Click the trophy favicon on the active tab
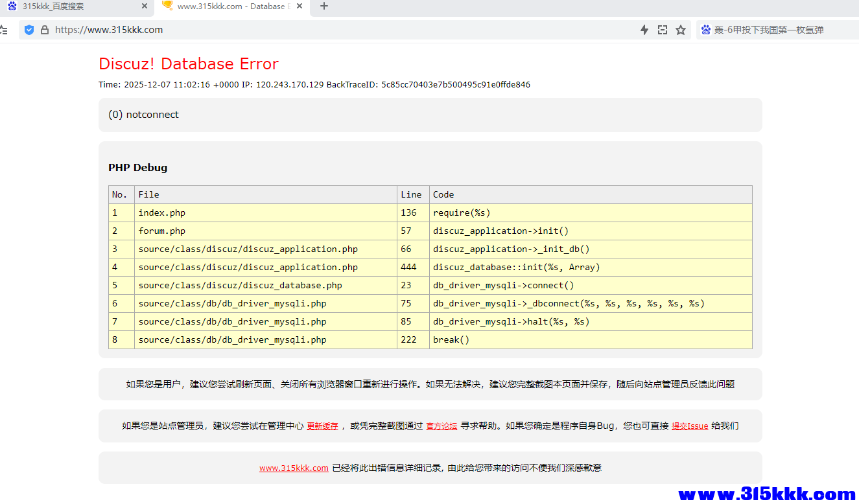859x504 pixels. [167, 6]
